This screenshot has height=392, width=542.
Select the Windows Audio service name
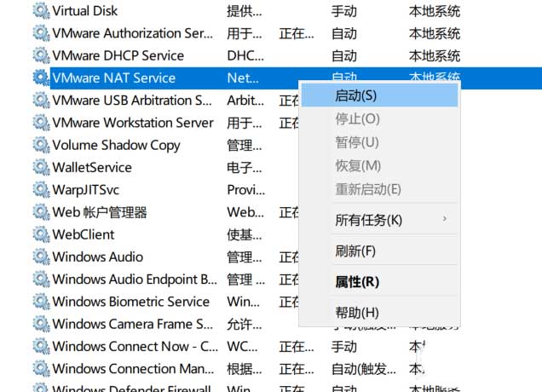pyautogui.click(x=97, y=257)
